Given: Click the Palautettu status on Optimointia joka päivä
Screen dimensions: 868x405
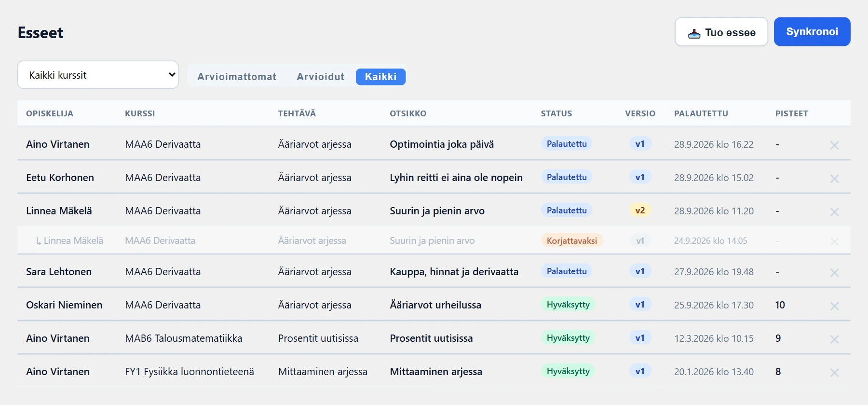Looking at the screenshot, I should pos(567,144).
